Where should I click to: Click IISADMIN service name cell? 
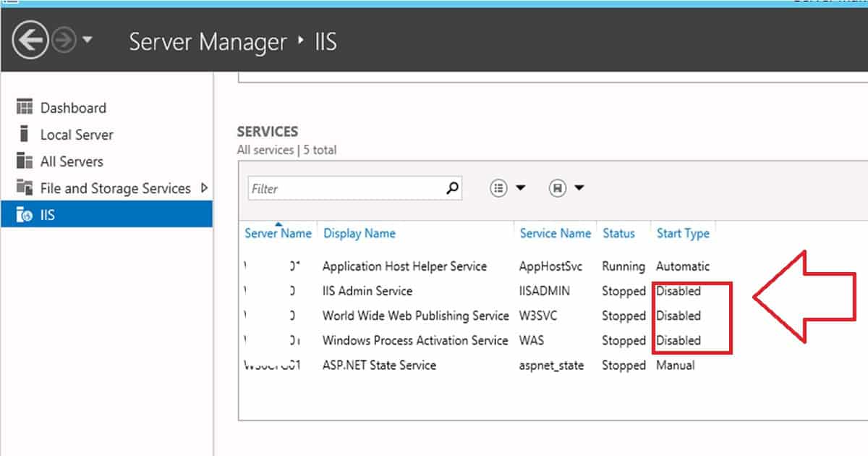(545, 291)
